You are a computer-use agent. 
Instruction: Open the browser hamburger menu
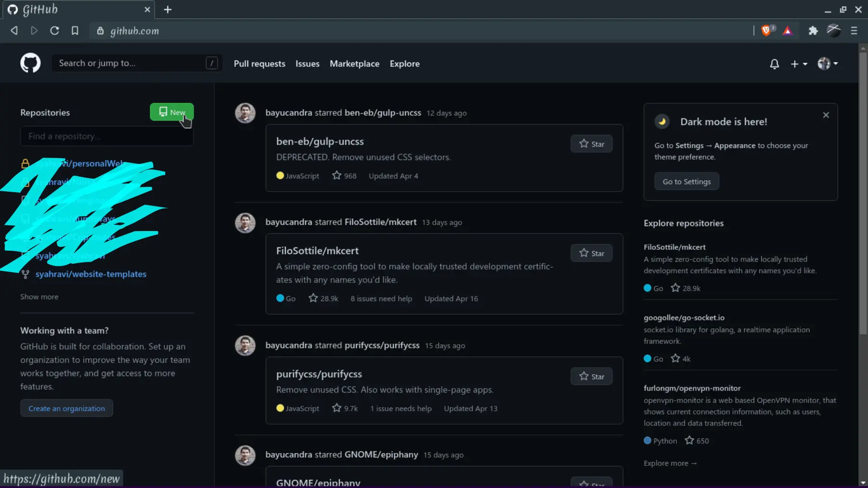(854, 31)
